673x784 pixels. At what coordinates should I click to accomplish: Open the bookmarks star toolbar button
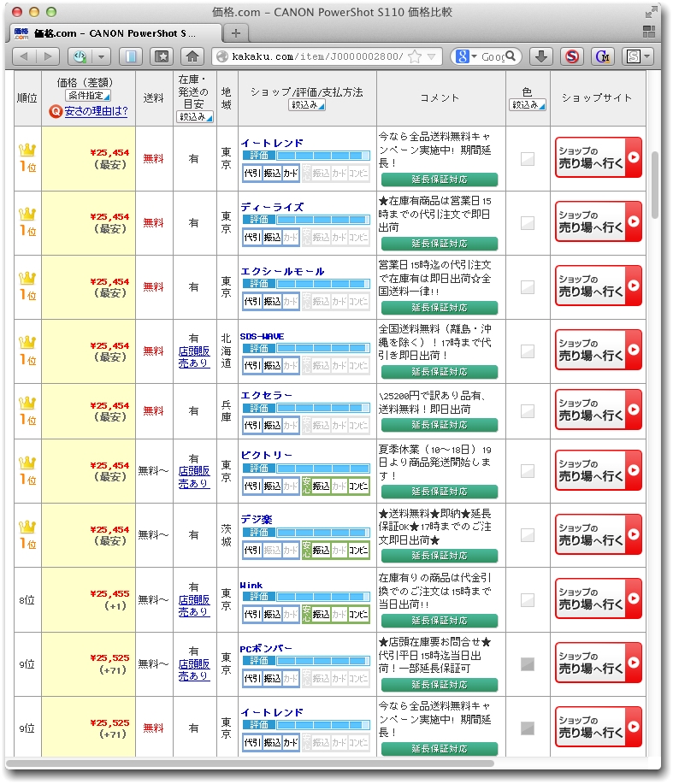[162, 56]
